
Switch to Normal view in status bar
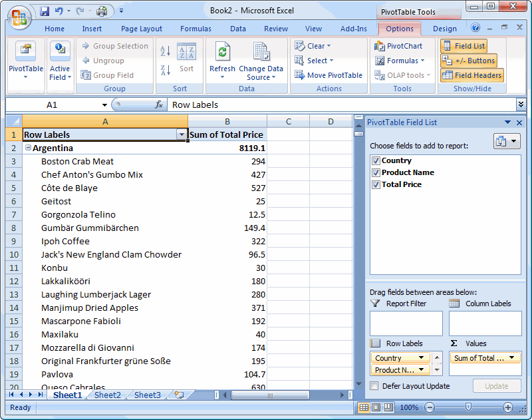pos(364,407)
